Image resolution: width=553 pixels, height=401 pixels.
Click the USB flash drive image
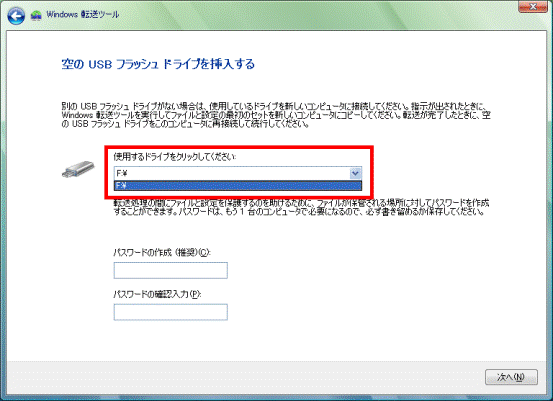click(78, 169)
